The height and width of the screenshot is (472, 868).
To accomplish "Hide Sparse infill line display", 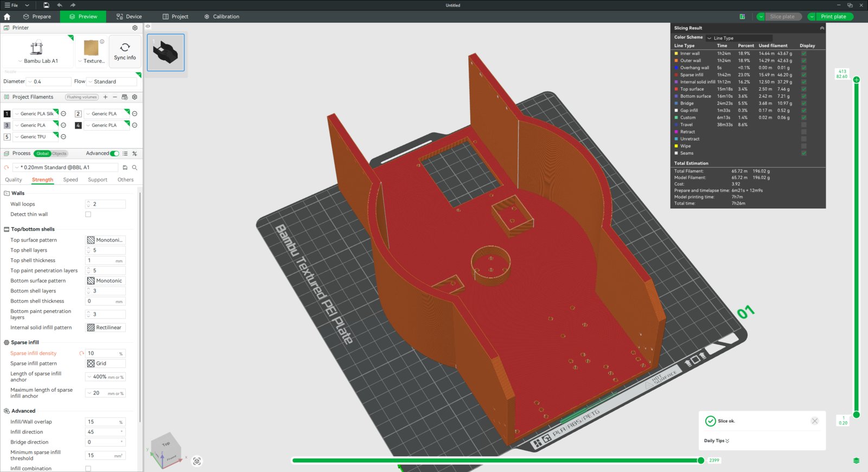I will 803,75.
